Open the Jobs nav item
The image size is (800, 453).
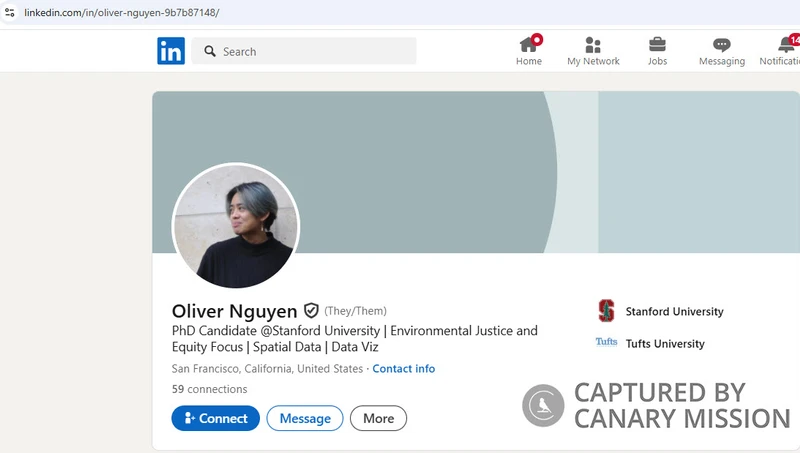[657, 51]
